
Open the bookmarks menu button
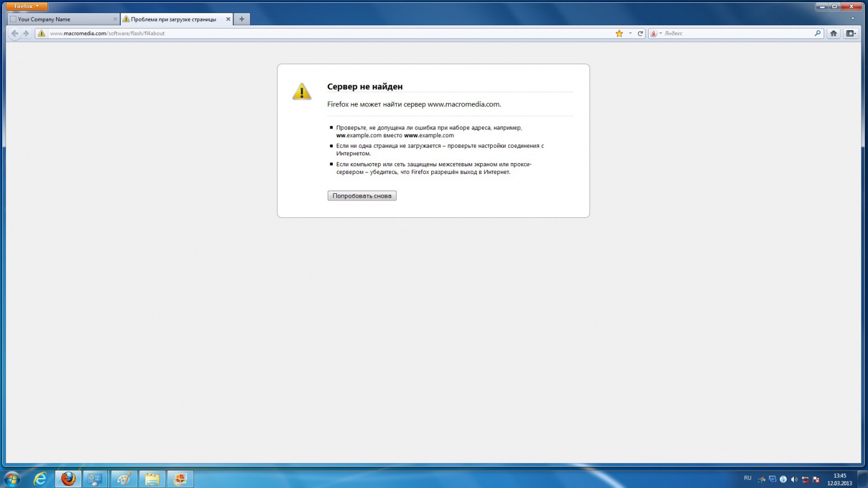tap(851, 33)
